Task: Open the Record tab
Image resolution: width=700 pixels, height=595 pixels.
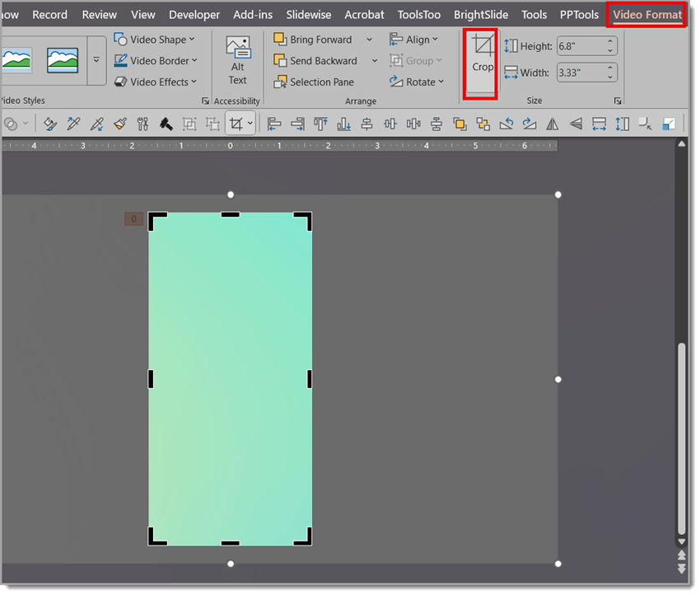Action: pyautogui.click(x=49, y=15)
